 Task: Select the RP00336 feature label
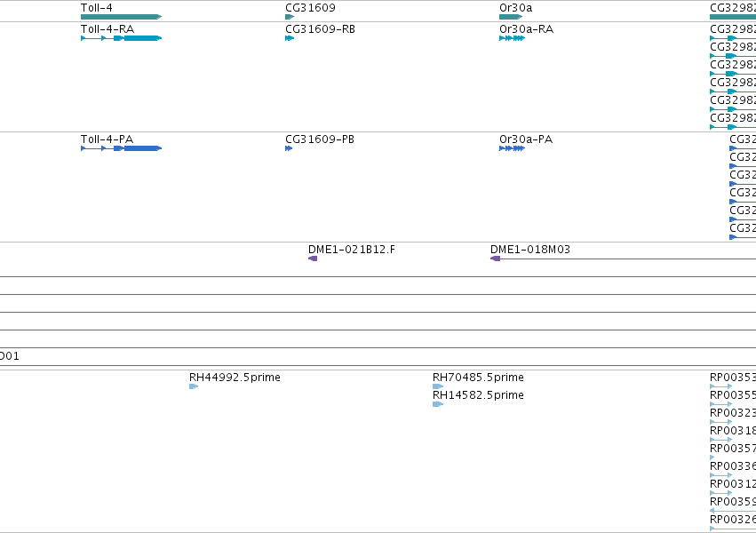(x=733, y=466)
